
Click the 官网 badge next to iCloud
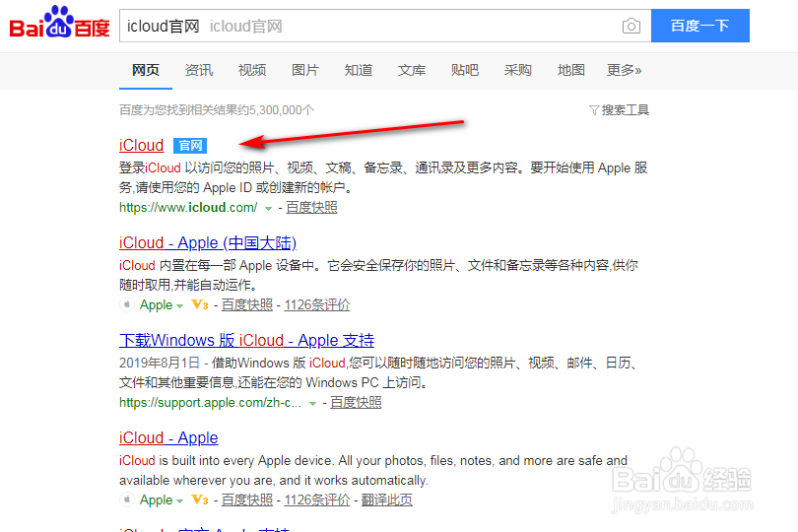click(x=190, y=146)
